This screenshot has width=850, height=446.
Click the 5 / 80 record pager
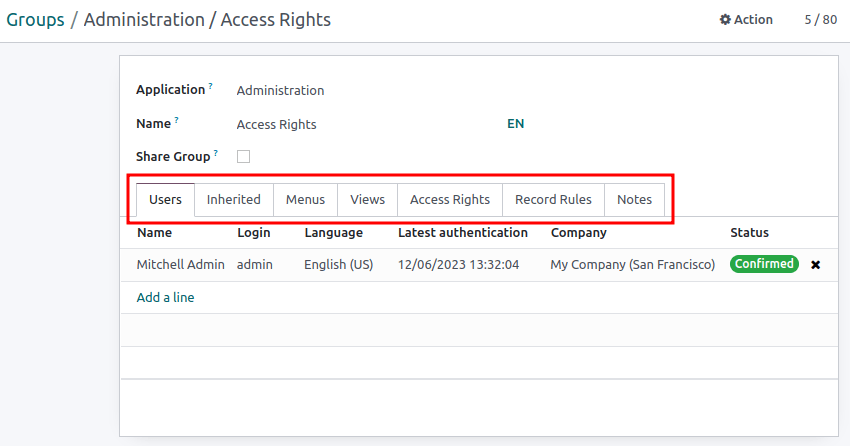(x=820, y=19)
